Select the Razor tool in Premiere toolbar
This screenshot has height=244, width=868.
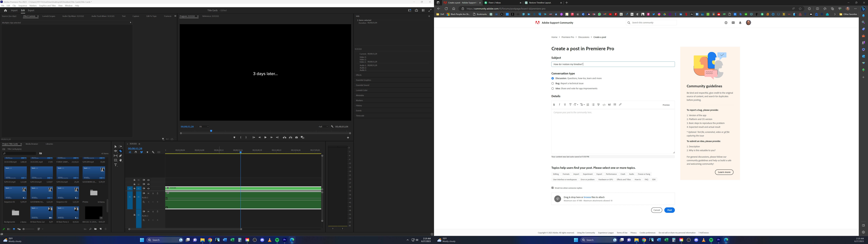tap(121, 151)
